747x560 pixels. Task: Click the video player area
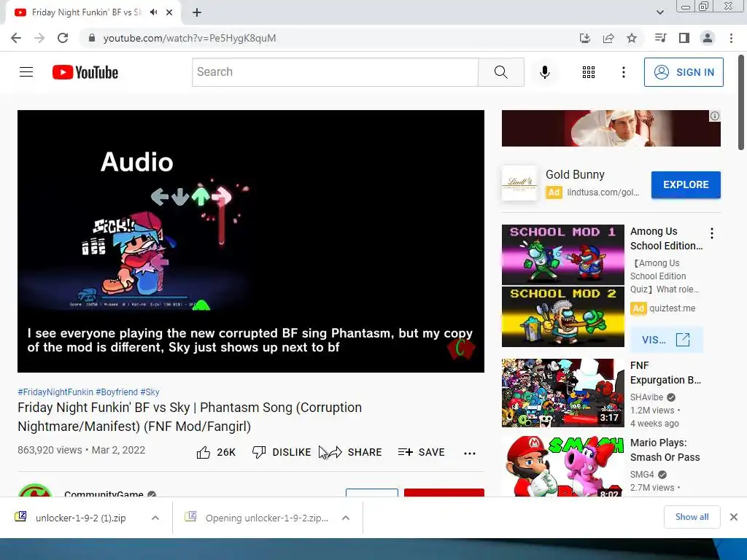(x=251, y=241)
